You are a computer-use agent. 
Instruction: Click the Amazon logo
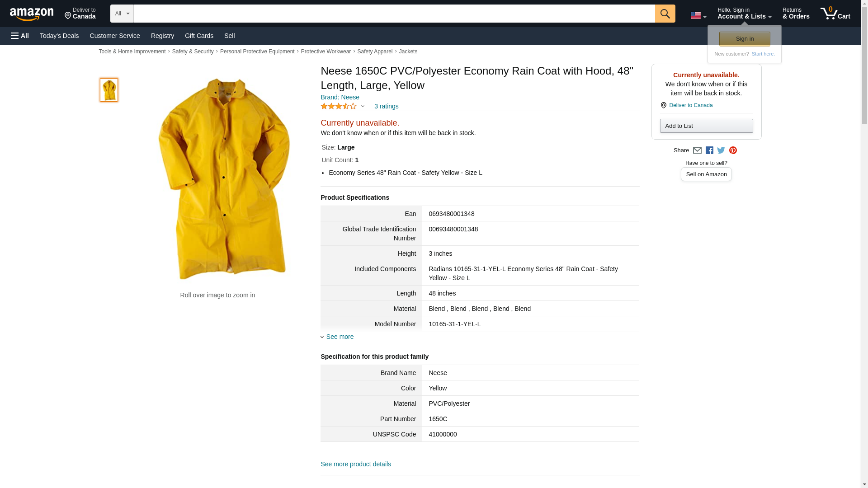[x=32, y=14]
